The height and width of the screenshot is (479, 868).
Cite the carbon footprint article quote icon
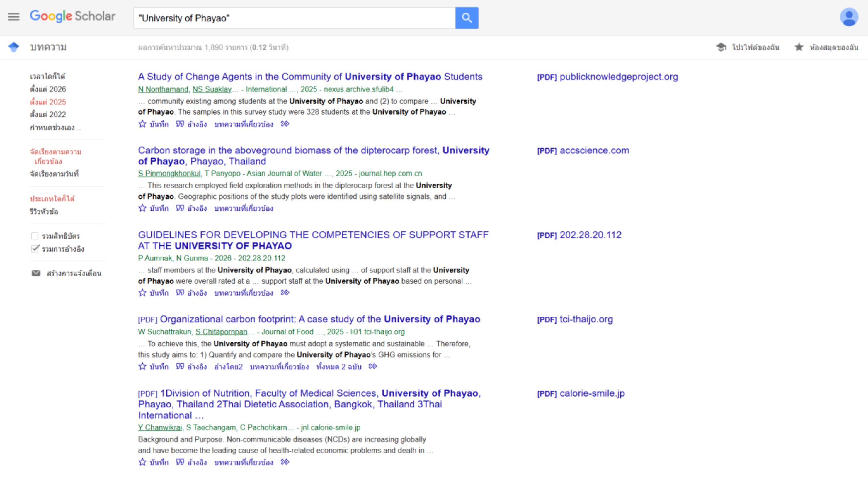pyautogui.click(x=180, y=366)
